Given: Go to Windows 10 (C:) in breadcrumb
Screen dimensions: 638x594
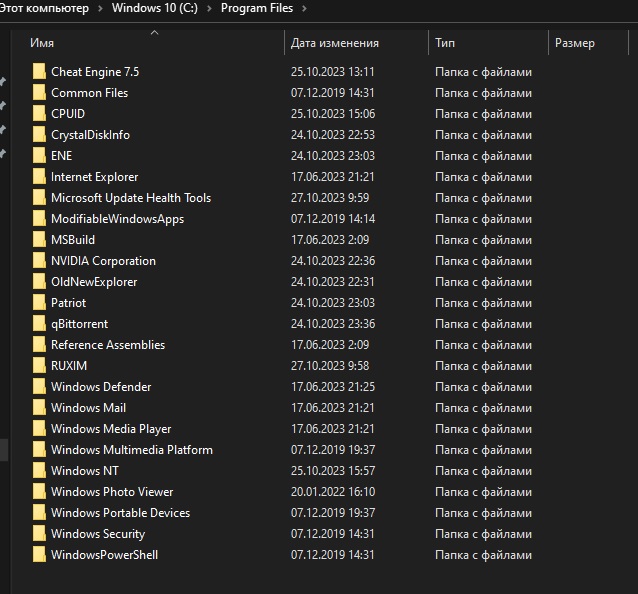Looking at the screenshot, I should point(155,8).
